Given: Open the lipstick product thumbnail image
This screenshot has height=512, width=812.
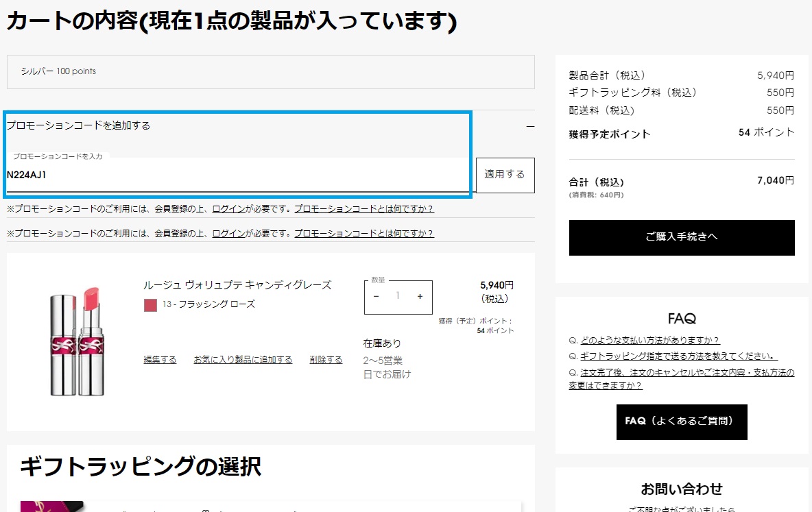Looking at the screenshot, I should tap(77, 342).
